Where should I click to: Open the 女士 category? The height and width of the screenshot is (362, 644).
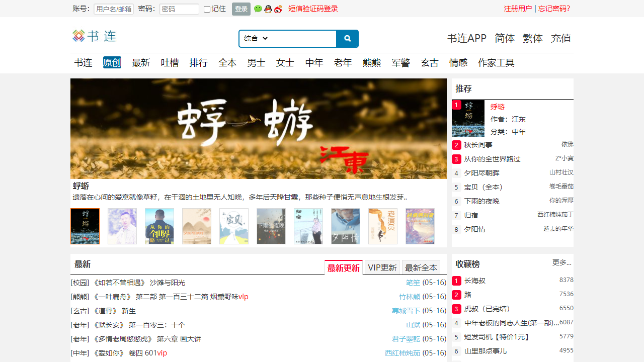click(x=285, y=63)
